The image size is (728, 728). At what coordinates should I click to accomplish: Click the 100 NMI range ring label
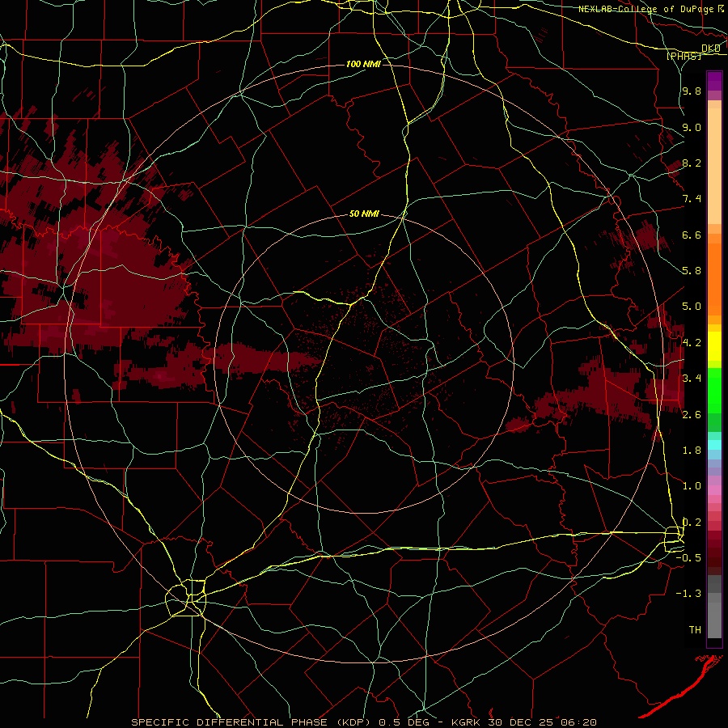(363, 64)
